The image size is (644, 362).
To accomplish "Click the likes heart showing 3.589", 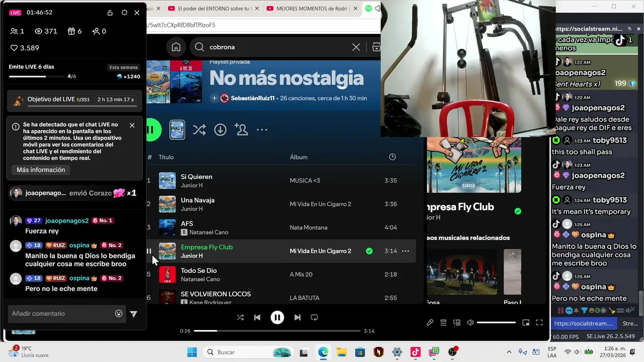I will [25, 48].
